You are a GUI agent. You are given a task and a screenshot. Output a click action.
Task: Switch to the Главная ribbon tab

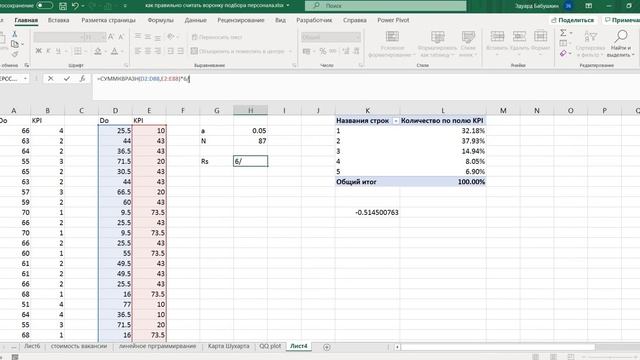[x=26, y=20]
